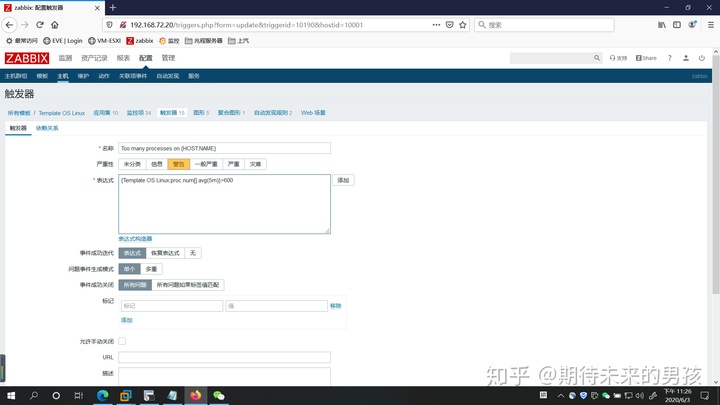Viewport: 720px width, 405px height.
Task: Click the Zabbix search magnifier icon
Action: [x=596, y=58]
